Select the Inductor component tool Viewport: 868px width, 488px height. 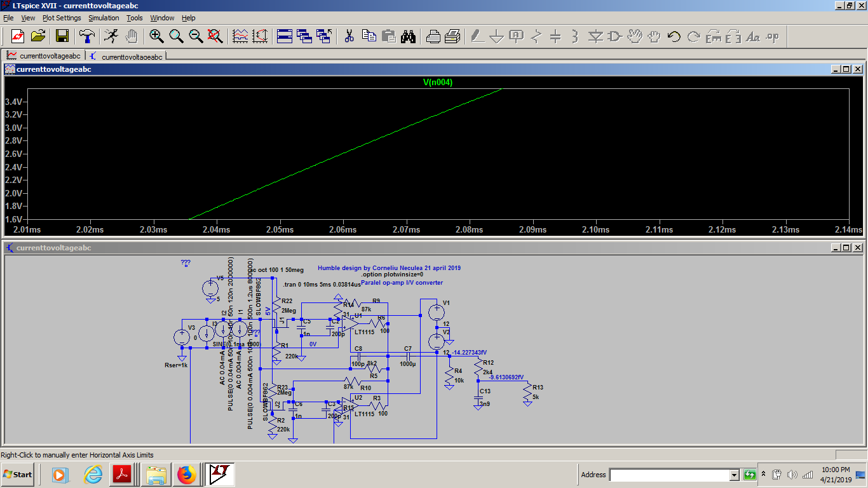point(575,36)
